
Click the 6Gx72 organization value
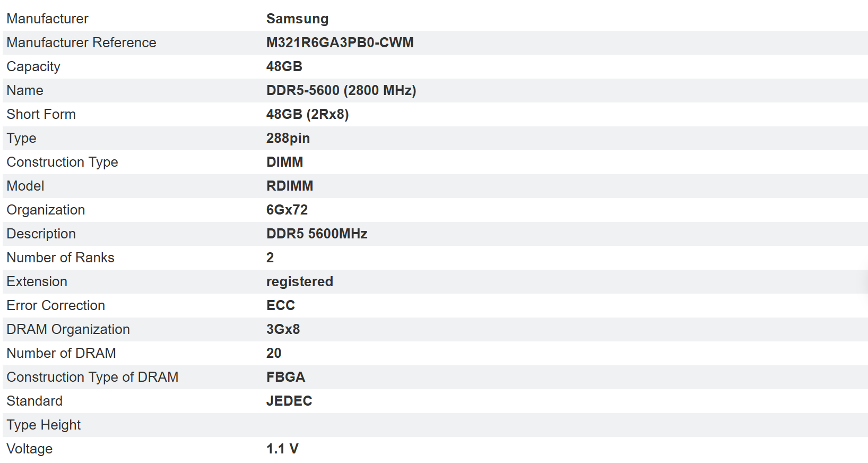pos(287,210)
